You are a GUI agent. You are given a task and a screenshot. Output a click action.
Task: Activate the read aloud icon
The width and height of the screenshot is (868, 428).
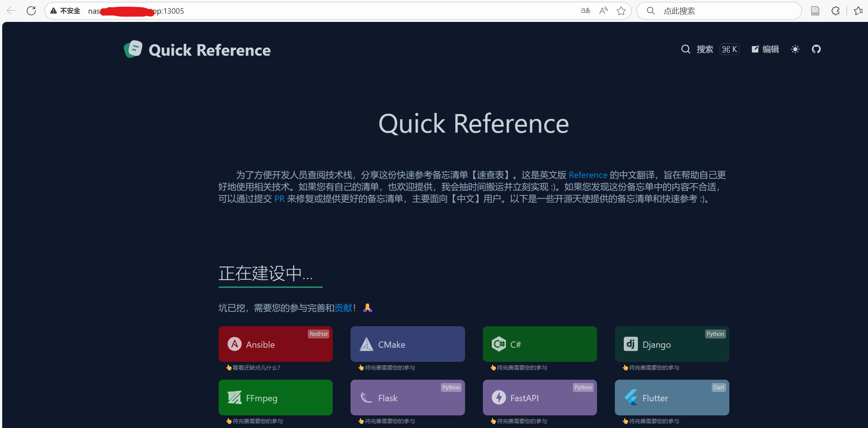pos(603,11)
